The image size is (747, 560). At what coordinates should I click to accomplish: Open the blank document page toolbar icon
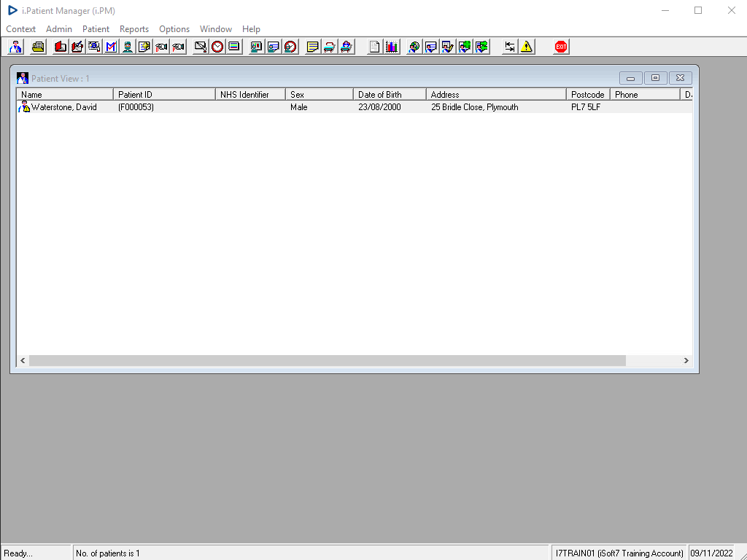tap(374, 47)
